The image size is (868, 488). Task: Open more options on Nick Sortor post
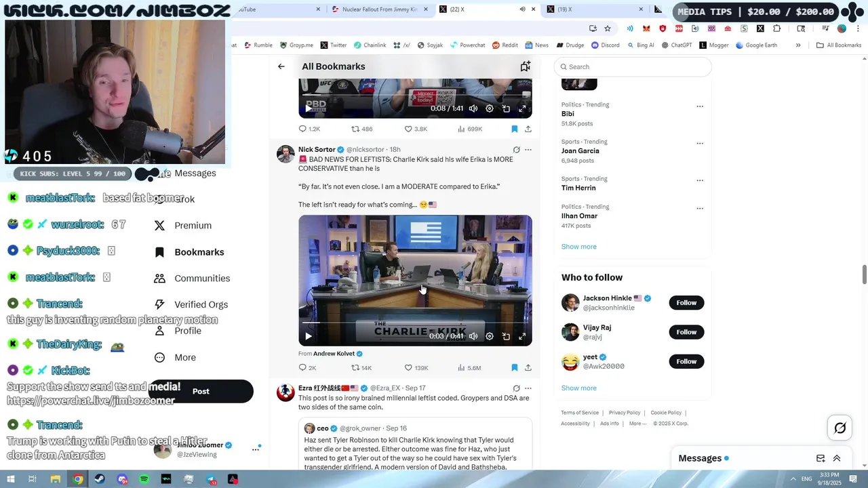[x=528, y=150]
